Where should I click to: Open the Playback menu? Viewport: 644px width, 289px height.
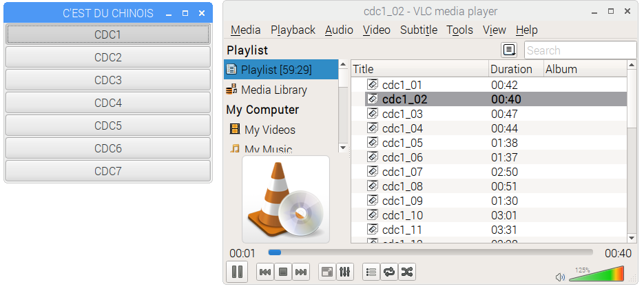pyautogui.click(x=293, y=30)
